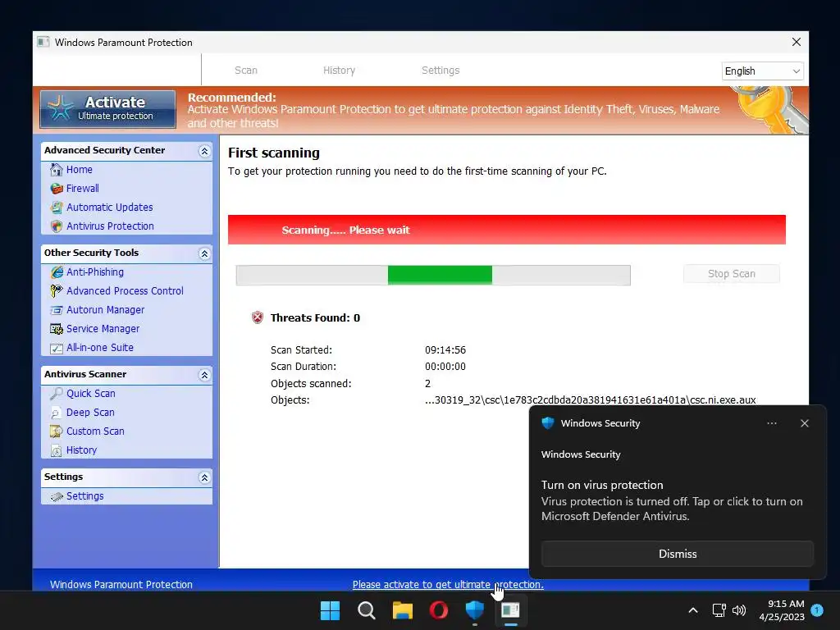The image size is (840, 630).
Task: Click the Advanced Process Control icon
Action: 57,291
